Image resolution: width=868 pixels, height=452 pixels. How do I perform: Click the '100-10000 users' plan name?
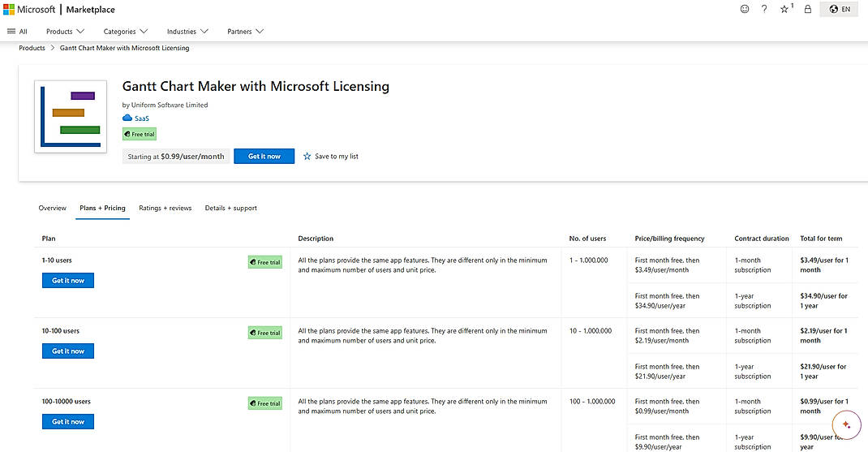[66, 402]
